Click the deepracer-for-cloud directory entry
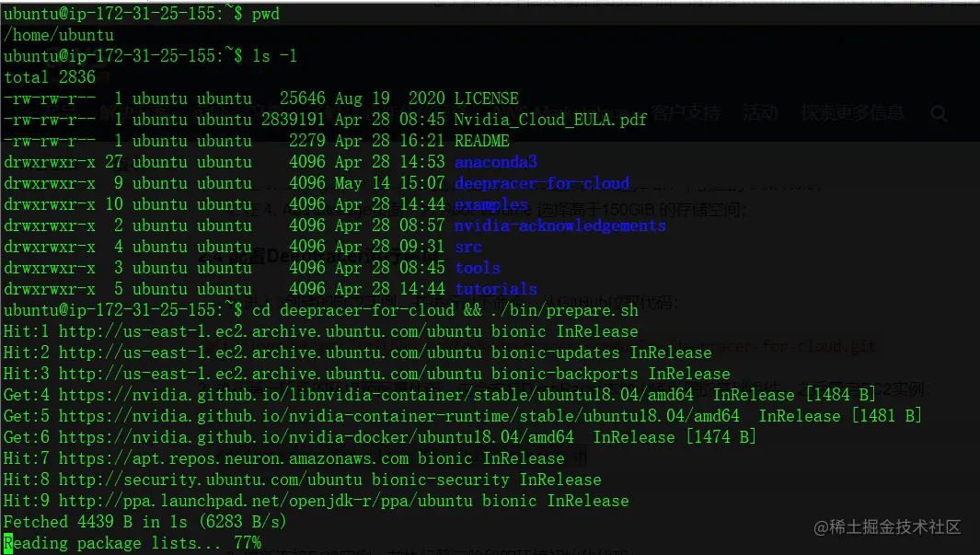The width and height of the screenshot is (980, 555). (x=542, y=184)
